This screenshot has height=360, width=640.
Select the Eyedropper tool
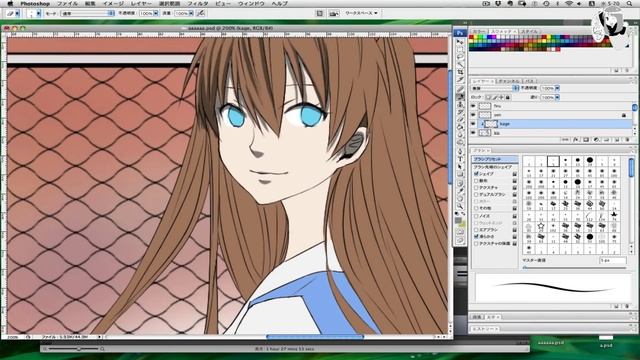(460, 190)
